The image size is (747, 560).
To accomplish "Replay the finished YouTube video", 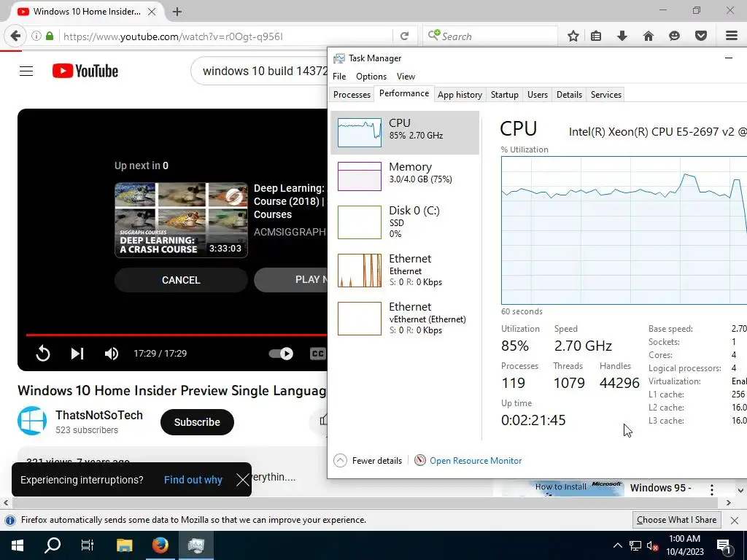I will [43, 354].
